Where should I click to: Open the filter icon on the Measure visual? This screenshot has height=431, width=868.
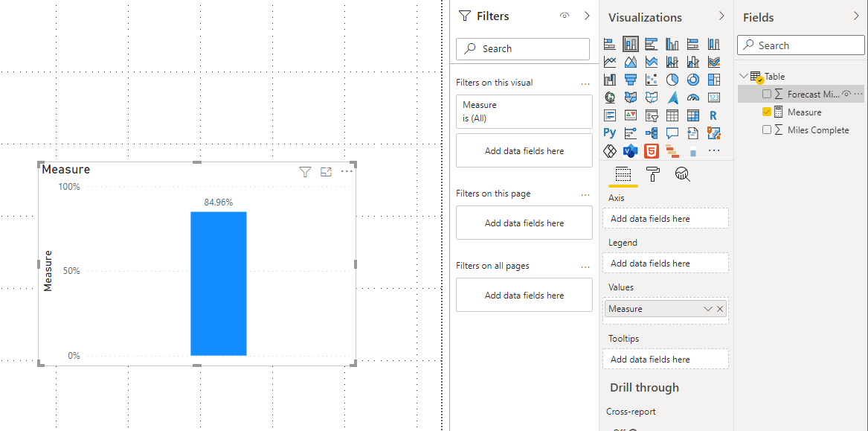click(x=305, y=172)
